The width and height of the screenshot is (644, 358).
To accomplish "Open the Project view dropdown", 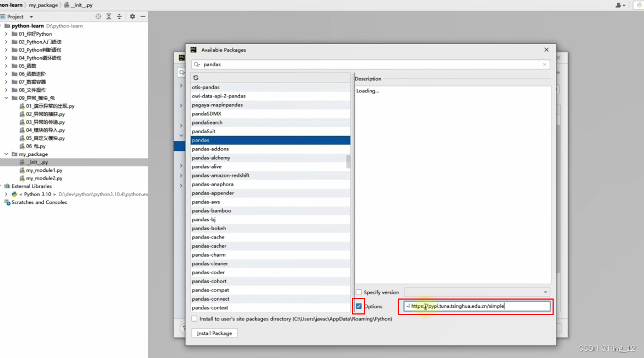I will [31, 17].
